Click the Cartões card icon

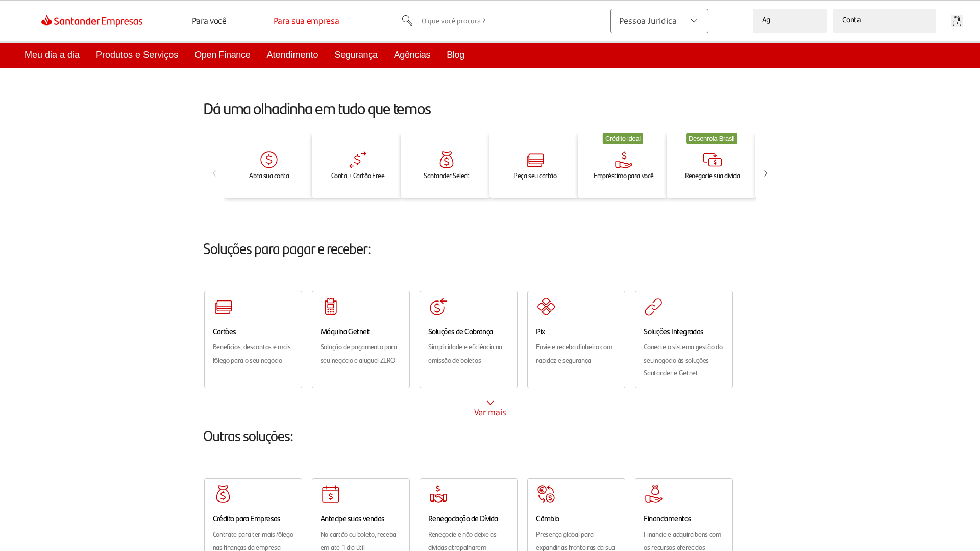[224, 307]
